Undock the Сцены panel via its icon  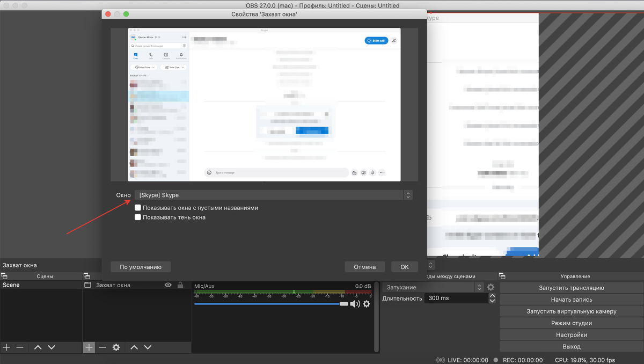[4, 276]
